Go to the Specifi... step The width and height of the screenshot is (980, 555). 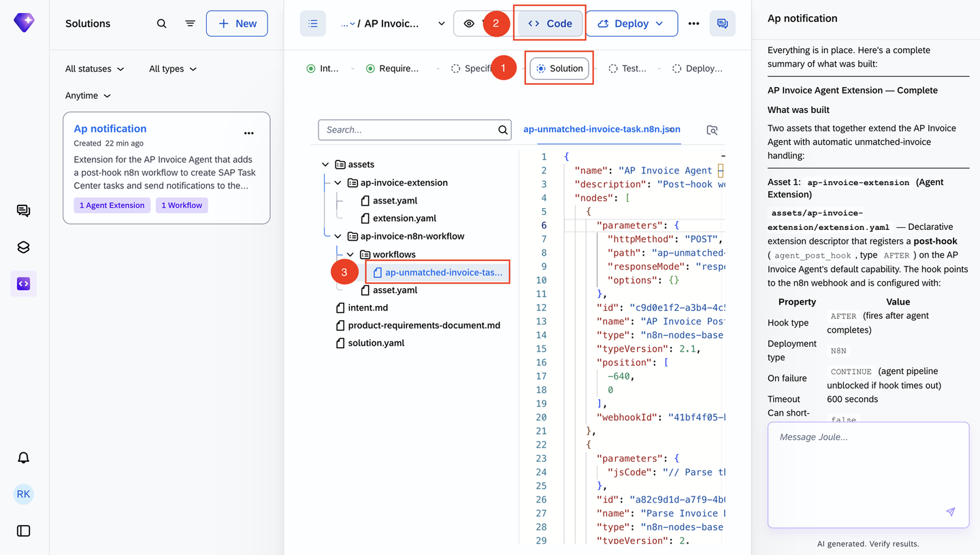[x=472, y=69]
